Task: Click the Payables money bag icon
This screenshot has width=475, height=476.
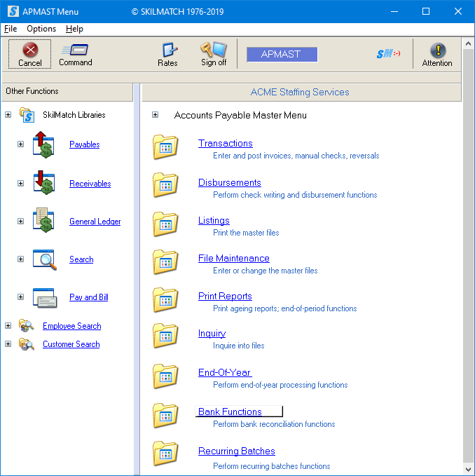Action: click(45, 144)
